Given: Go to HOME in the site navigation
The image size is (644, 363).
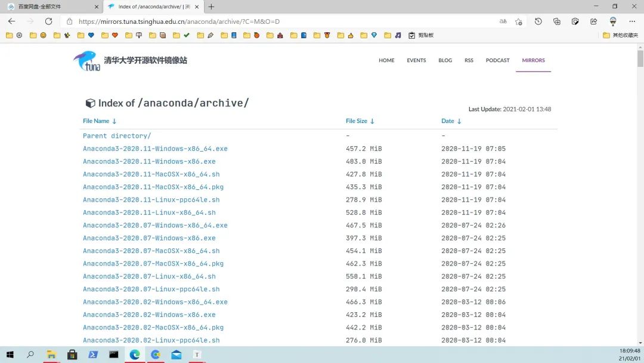Looking at the screenshot, I should point(386,60).
